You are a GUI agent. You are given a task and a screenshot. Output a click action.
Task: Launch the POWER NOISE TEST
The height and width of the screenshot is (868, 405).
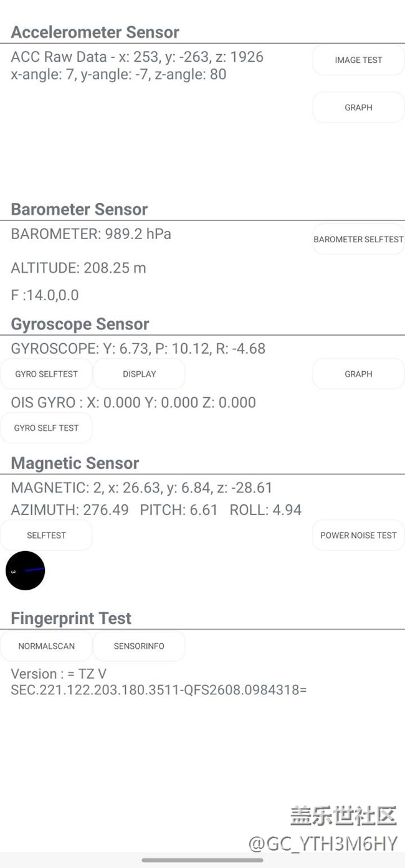[x=358, y=535]
